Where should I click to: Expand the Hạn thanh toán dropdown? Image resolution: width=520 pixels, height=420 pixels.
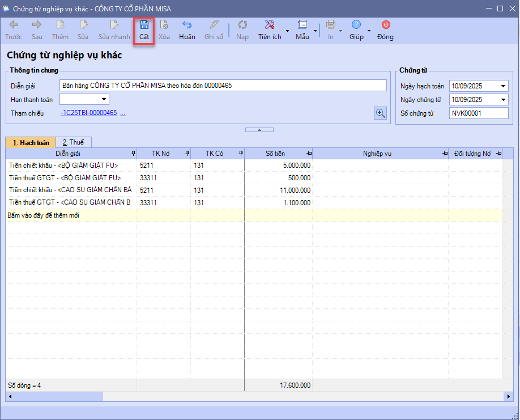pyautogui.click(x=104, y=99)
